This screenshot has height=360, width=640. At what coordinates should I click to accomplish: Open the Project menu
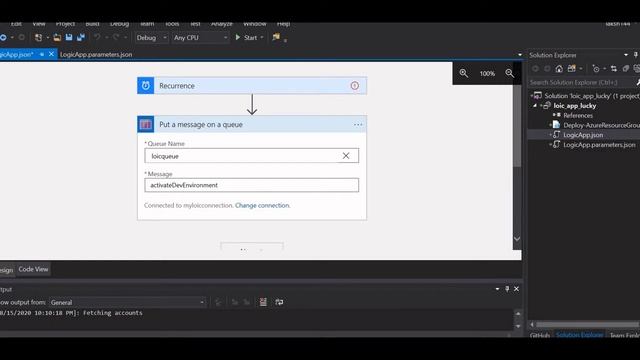click(65, 24)
